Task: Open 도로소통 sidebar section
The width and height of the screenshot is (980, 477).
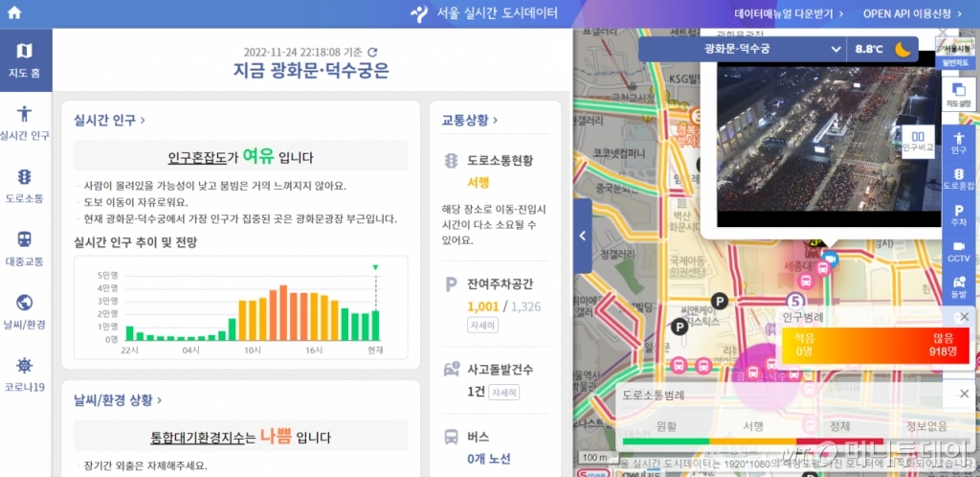Action: tap(25, 186)
